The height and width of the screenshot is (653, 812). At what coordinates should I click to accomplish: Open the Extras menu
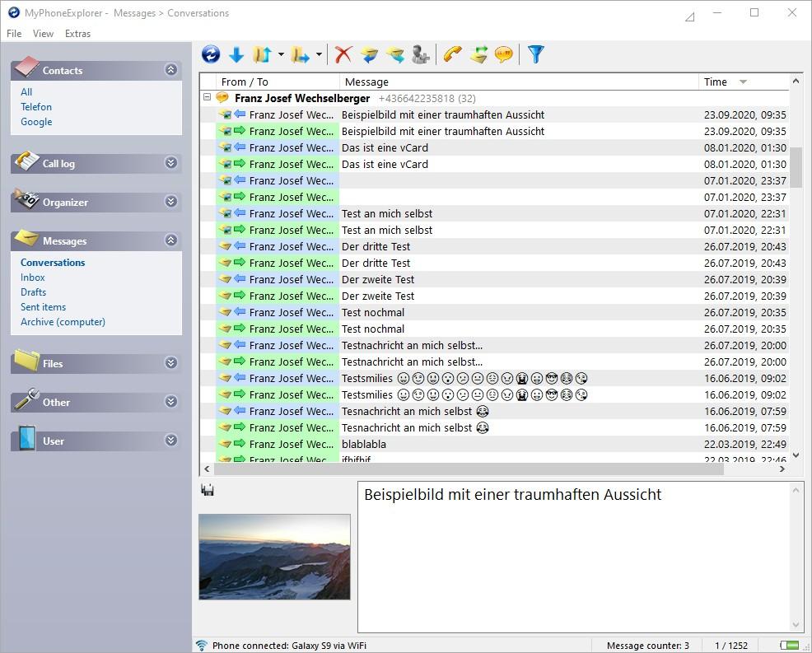pos(77,34)
